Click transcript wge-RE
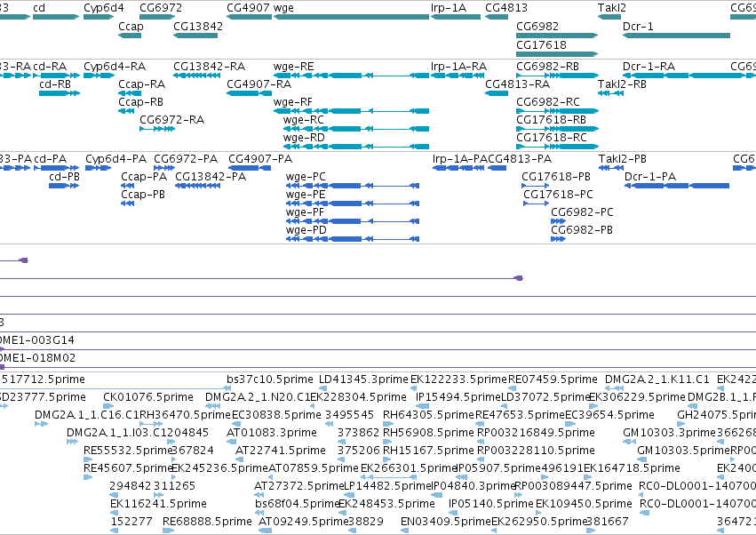This screenshot has width=756, height=535. coord(293,66)
